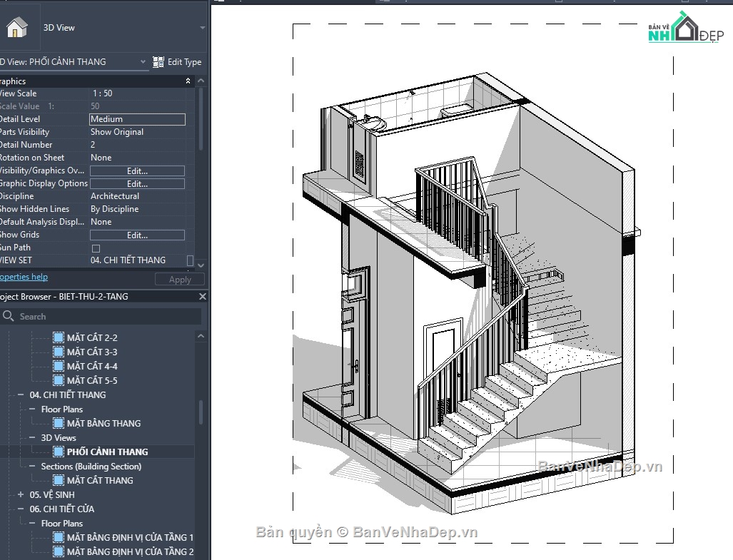Select the MẶT CẮT 4-4 view icon
Screen dimensions: 733x560
click(x=59, y=366)
